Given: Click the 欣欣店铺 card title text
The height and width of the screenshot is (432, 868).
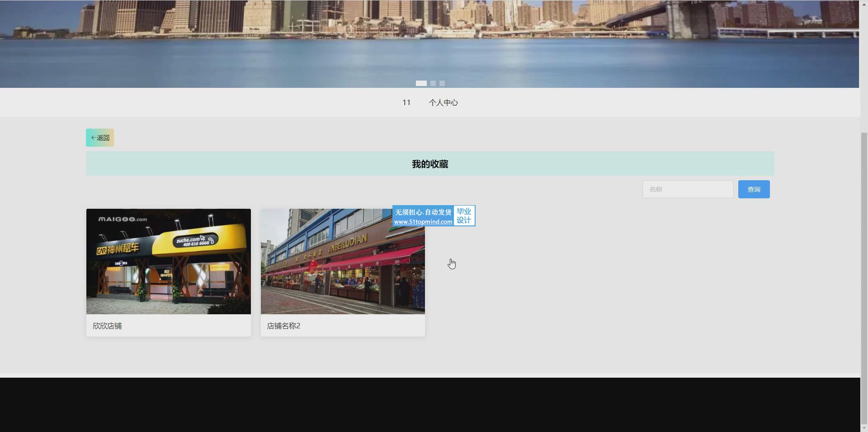Looking at the screenshot, I should [107, 326].
